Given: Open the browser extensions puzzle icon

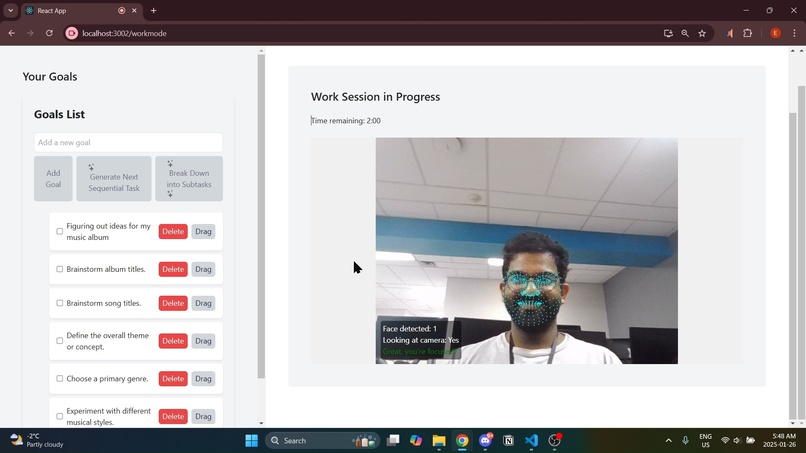Looking at the screenshot, I should pyautogui.click(x=747, y=33).
